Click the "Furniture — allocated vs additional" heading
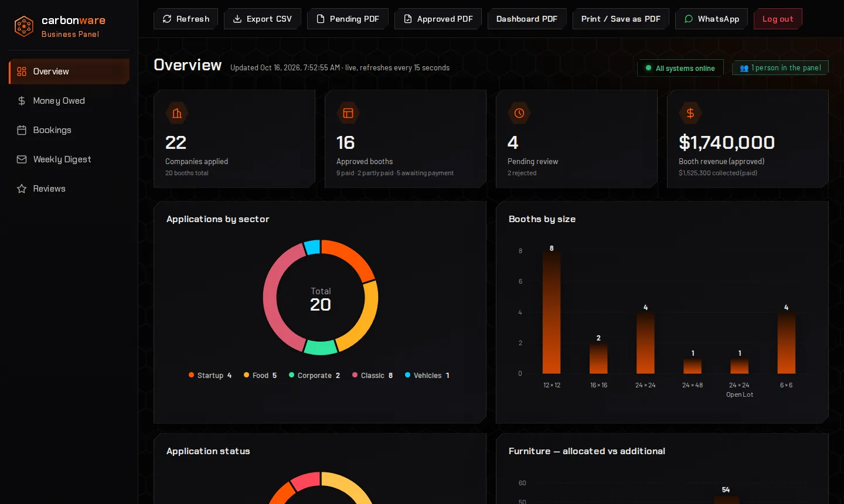844x504 pixels. click(x=587, y=451)
